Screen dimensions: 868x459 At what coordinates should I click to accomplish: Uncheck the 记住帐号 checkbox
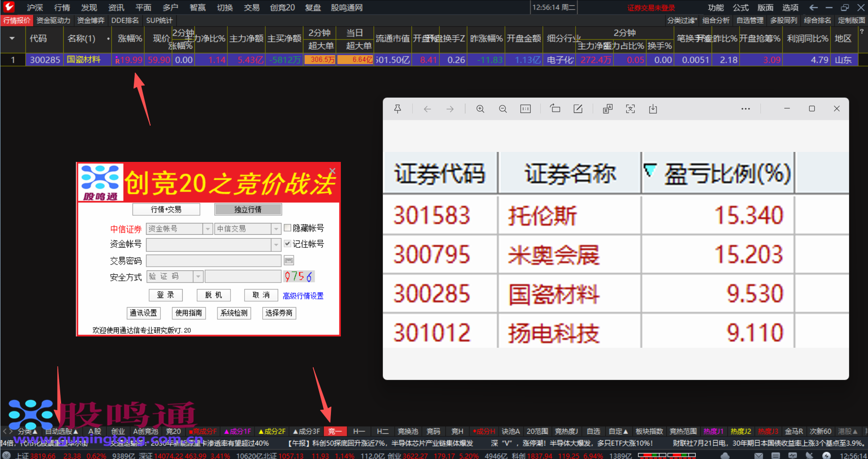point(288,244)
